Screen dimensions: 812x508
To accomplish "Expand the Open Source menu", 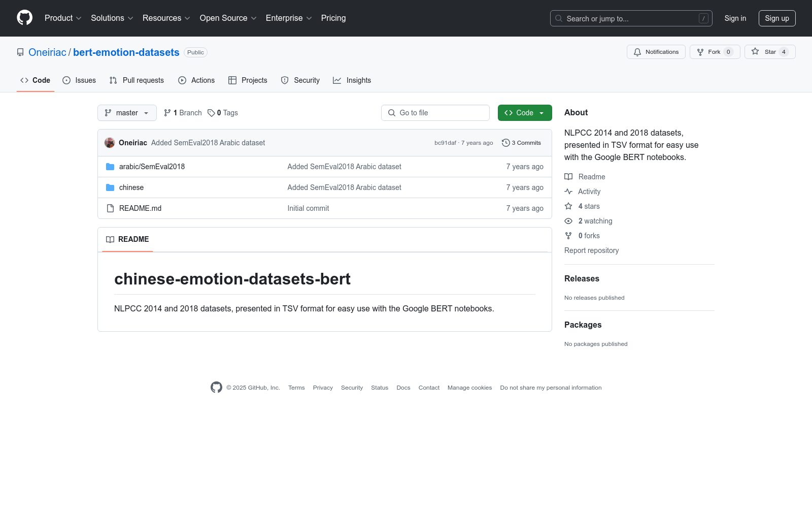I will point(228,18).
